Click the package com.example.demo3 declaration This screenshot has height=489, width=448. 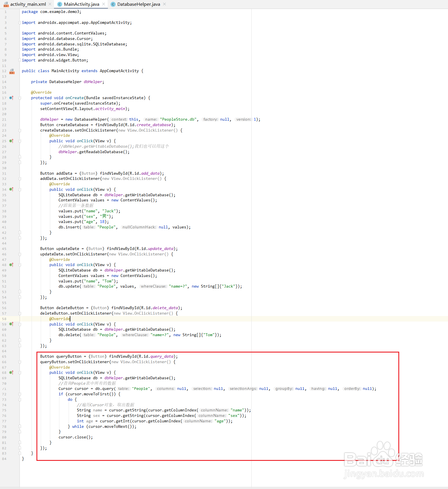coord(52,12)
